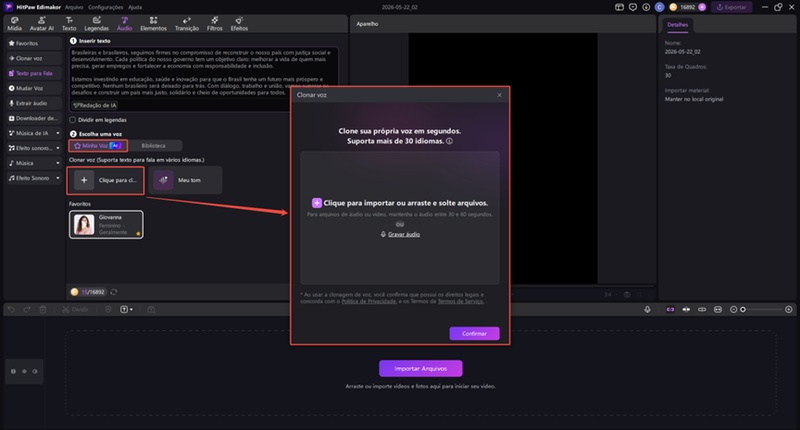Expand the Música dropdown arrow
The image size is (800, 430).
point(58,163)
